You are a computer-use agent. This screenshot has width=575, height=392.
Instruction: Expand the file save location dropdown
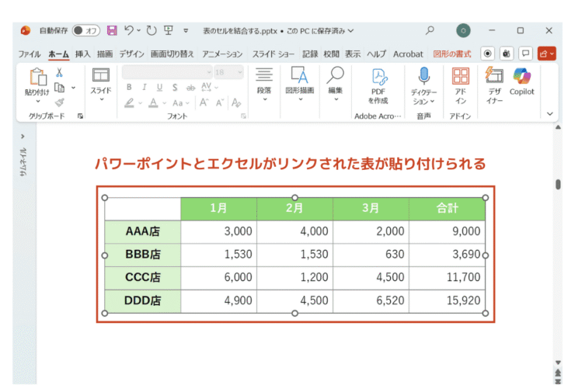click(351, 31)
